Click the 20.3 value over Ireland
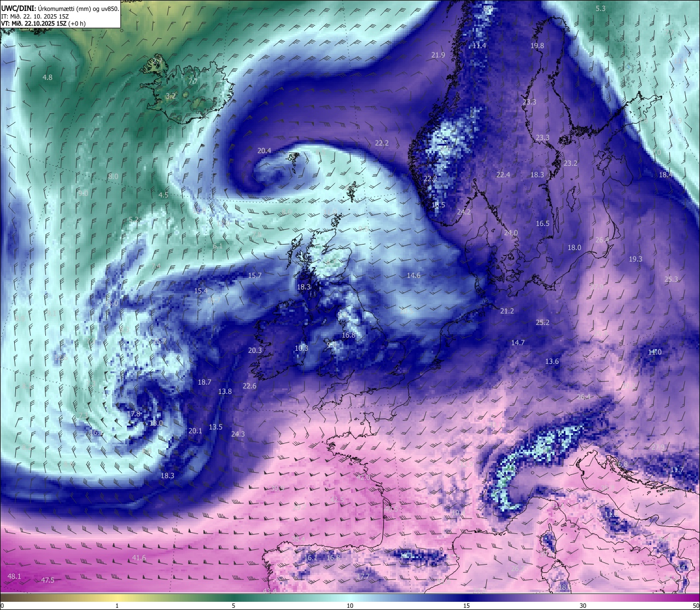 (255, 351)
